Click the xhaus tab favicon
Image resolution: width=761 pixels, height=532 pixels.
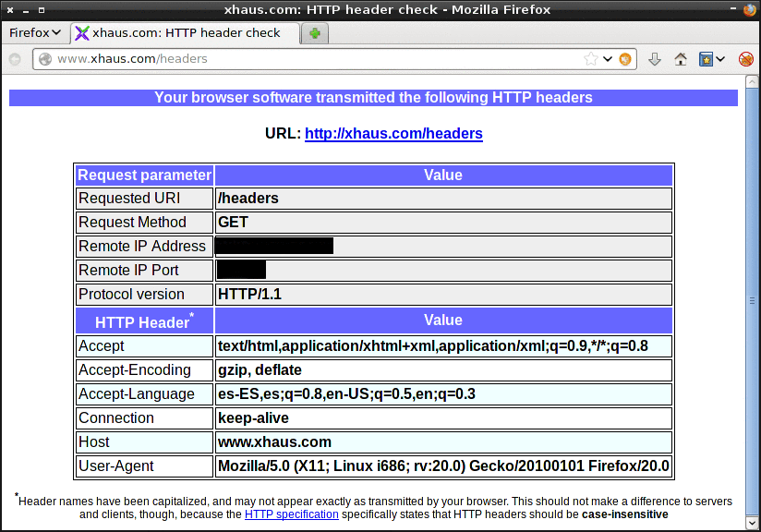(82, 33)
